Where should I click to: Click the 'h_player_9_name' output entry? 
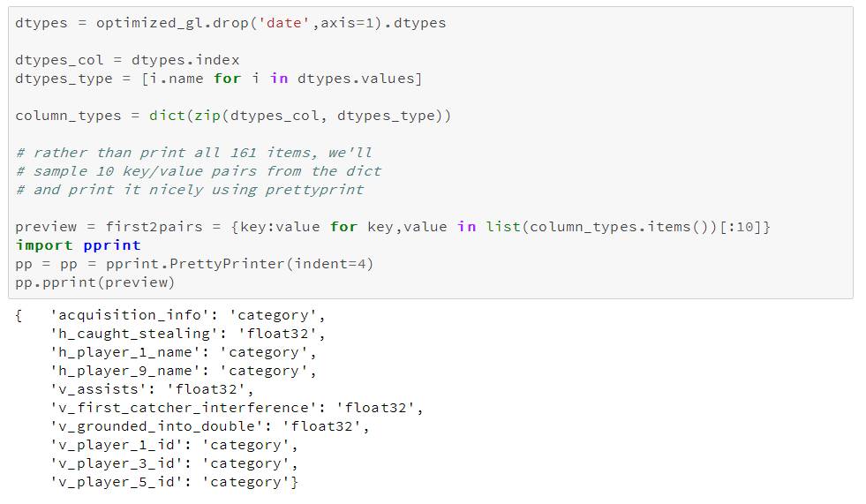tap(183, 371)
